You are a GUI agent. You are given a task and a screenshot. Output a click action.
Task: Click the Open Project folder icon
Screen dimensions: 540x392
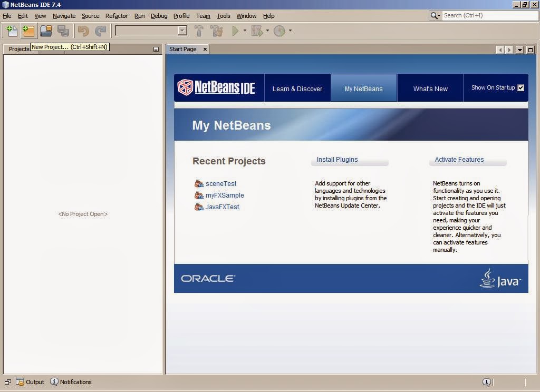(x=46, y=31)
